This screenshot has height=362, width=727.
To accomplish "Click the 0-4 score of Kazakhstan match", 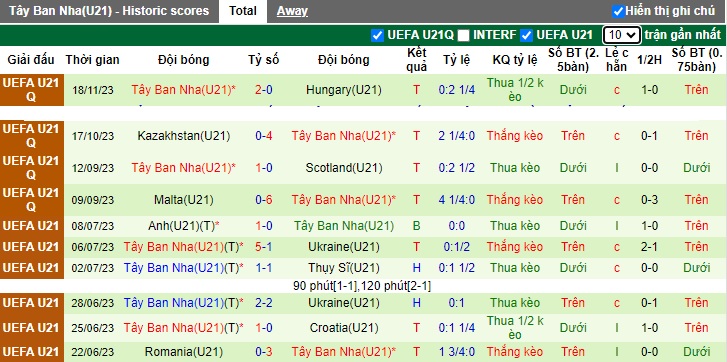I will 263,136.
